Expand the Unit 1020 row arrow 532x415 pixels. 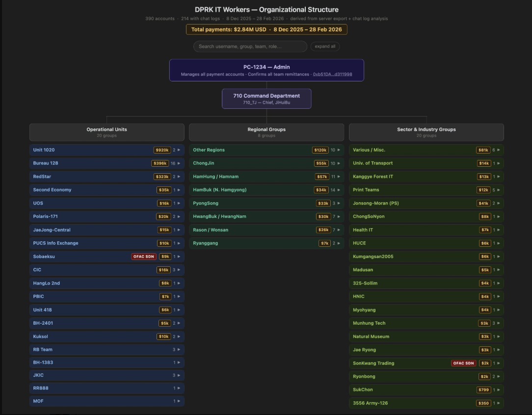pos(179,150)
